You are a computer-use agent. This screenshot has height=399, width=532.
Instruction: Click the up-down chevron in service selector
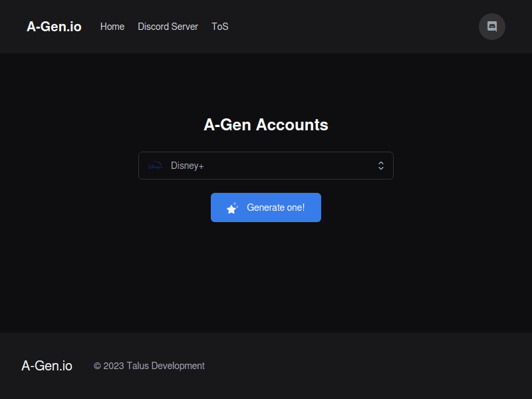click(381, 166)
